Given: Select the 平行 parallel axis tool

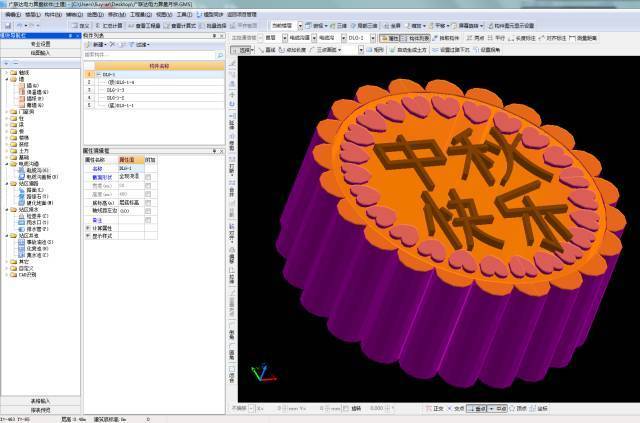Looking at the screenshot, I should [496, 38].
